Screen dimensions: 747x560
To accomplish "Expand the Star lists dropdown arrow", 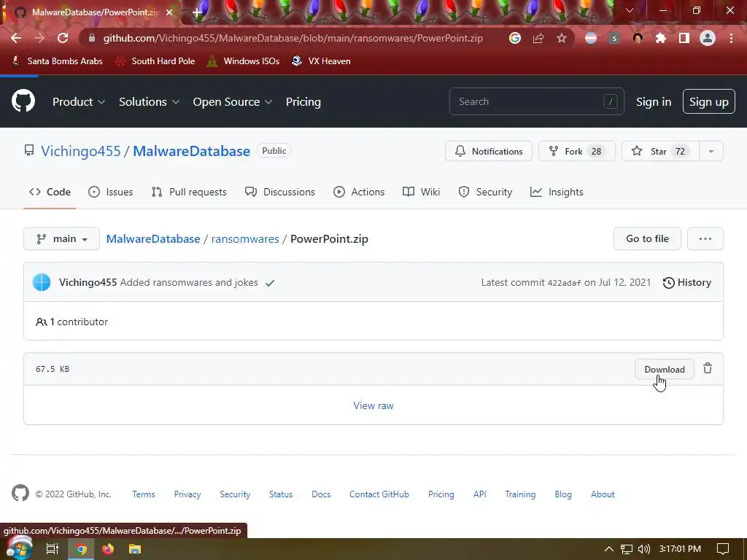I will [711, 151].
